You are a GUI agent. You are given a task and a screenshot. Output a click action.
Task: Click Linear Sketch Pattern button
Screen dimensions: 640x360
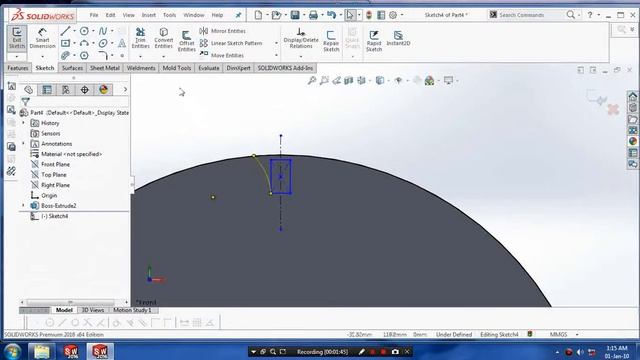(231, 43)
